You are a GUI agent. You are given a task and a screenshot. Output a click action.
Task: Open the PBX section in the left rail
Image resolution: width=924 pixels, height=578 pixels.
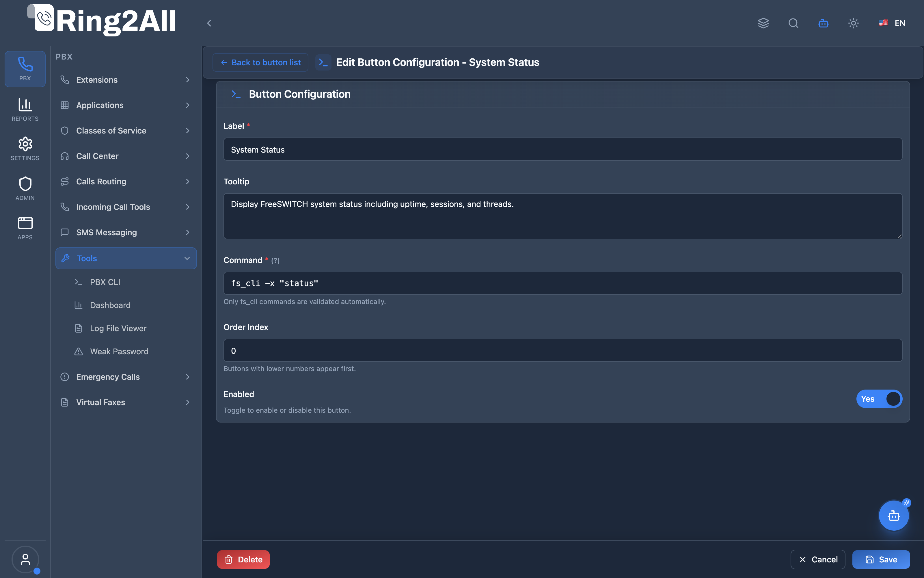click(25, 69)
